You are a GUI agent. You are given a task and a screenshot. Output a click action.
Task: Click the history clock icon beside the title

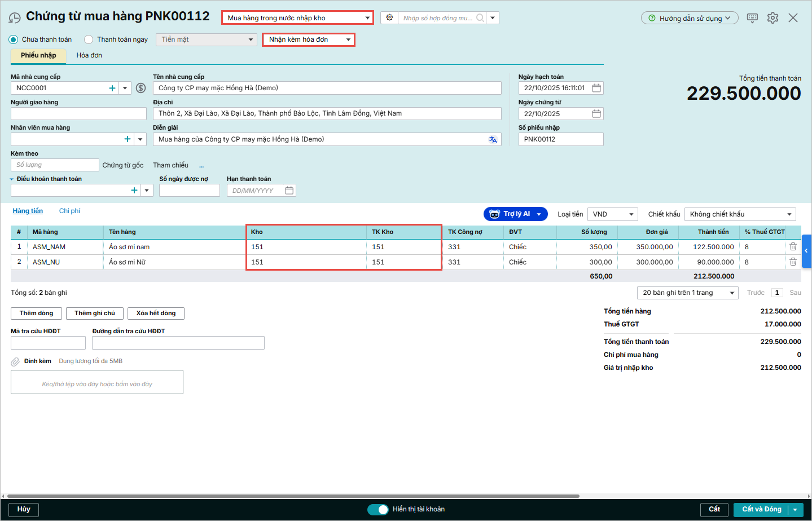(x=15, y=18)
